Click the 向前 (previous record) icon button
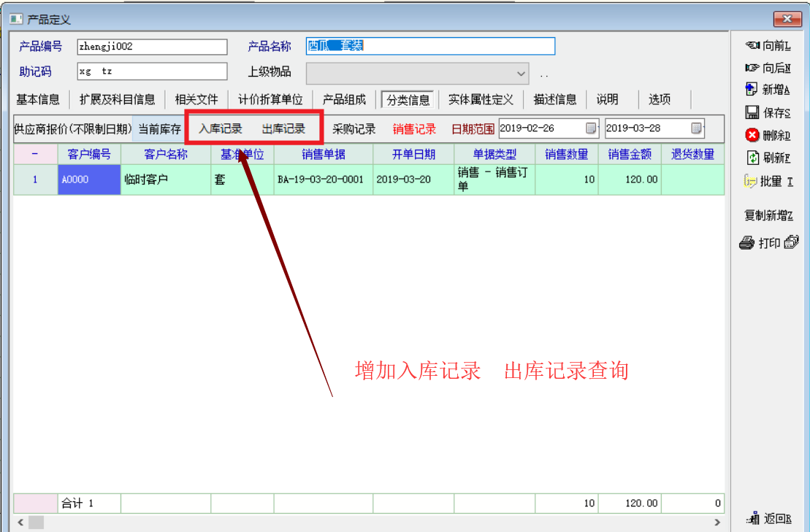The image size is (810, 532). (752, 46)
